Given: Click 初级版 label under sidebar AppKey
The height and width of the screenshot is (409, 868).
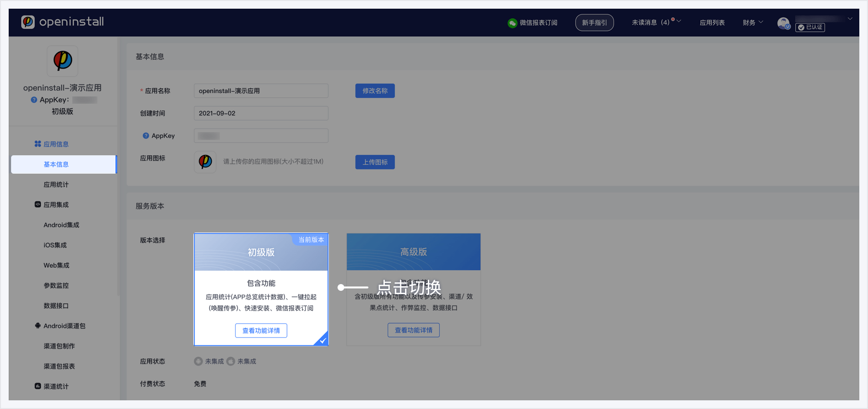Looking at the screenshot, I should click(62, 111).
